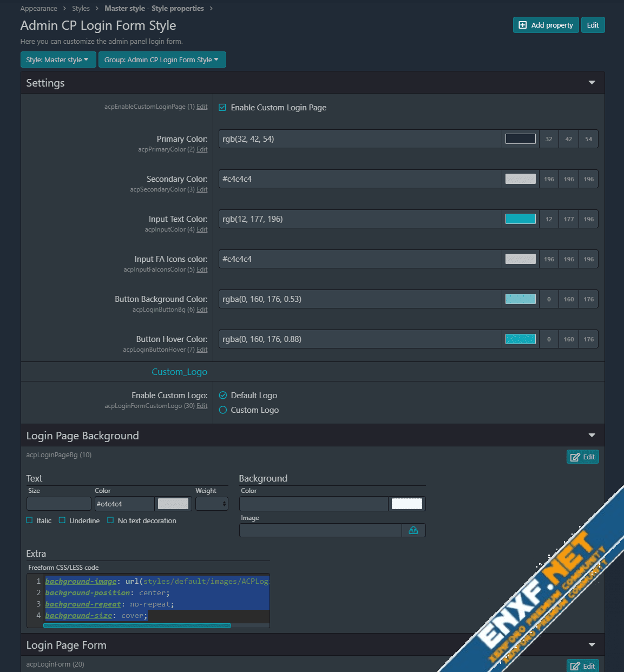Click the Add property button
Image resolution: width=624 pixels, height=672 pixels.
tap(546, 25)
